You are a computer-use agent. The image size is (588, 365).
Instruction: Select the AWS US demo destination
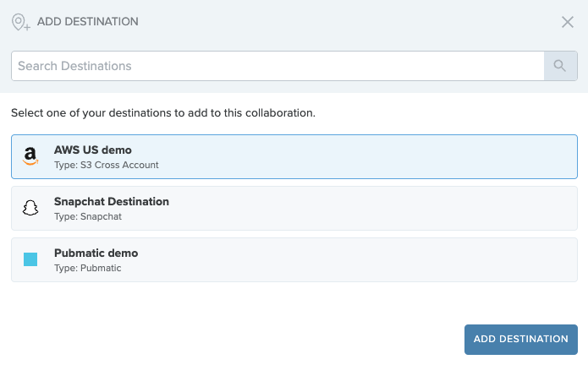click(x=294, y=156)
